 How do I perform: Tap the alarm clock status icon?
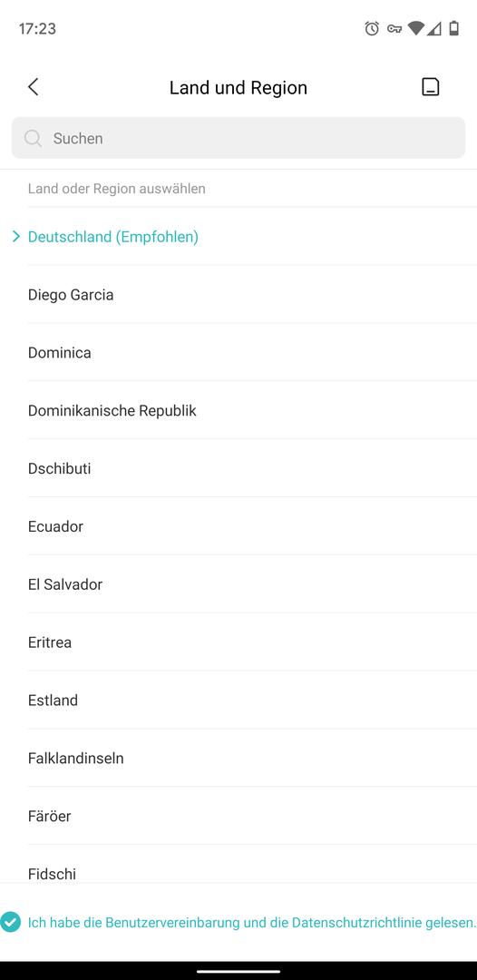tap(372, 28)
